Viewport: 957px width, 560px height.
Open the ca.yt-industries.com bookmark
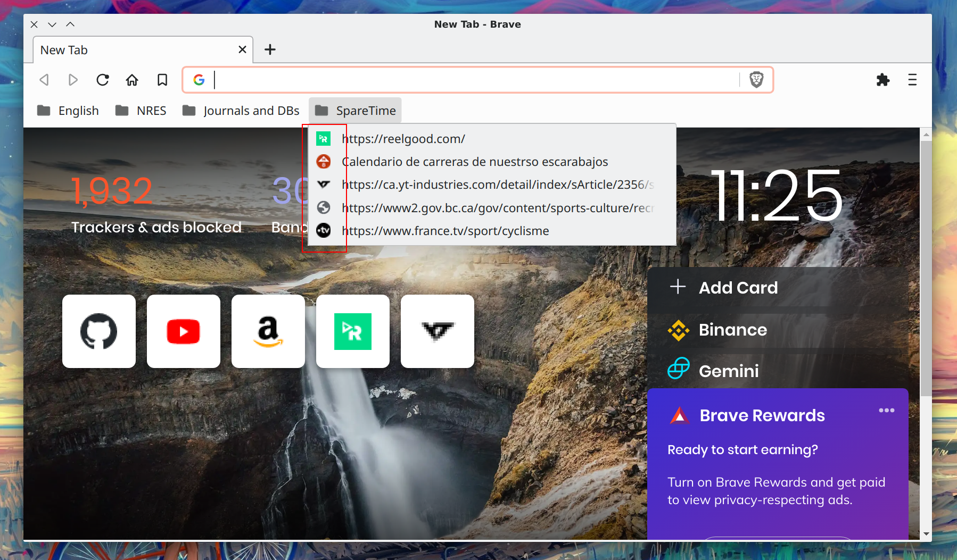pos(492,185)
